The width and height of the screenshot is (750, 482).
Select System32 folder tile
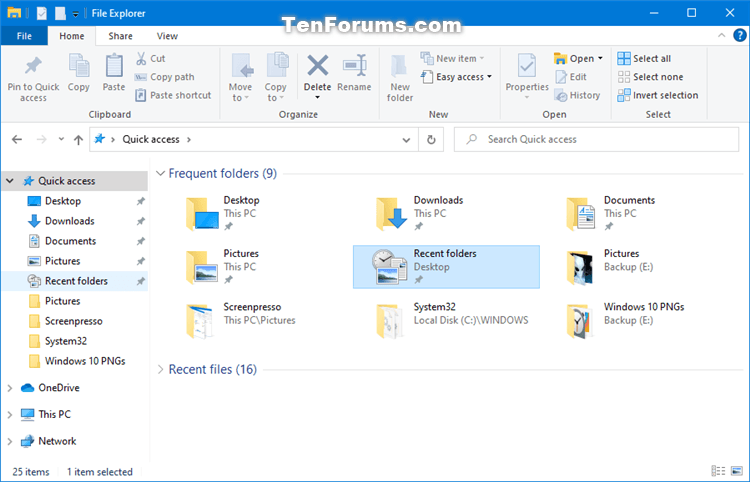tap(446, 320)
